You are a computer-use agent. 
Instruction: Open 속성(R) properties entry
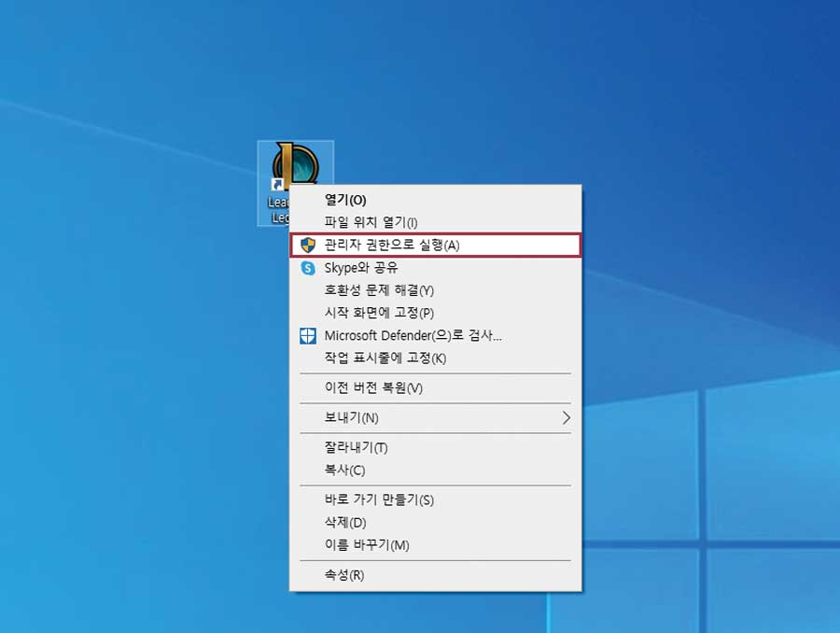435,576
